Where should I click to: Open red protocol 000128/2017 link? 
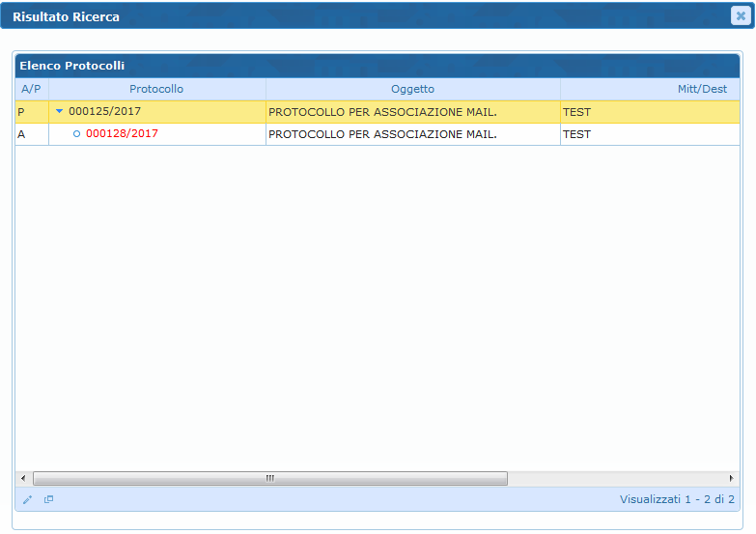(122, 134)
